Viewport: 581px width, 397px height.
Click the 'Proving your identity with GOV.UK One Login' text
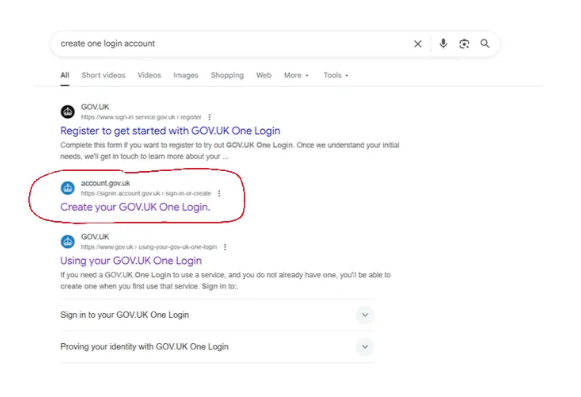click(144, 347)
